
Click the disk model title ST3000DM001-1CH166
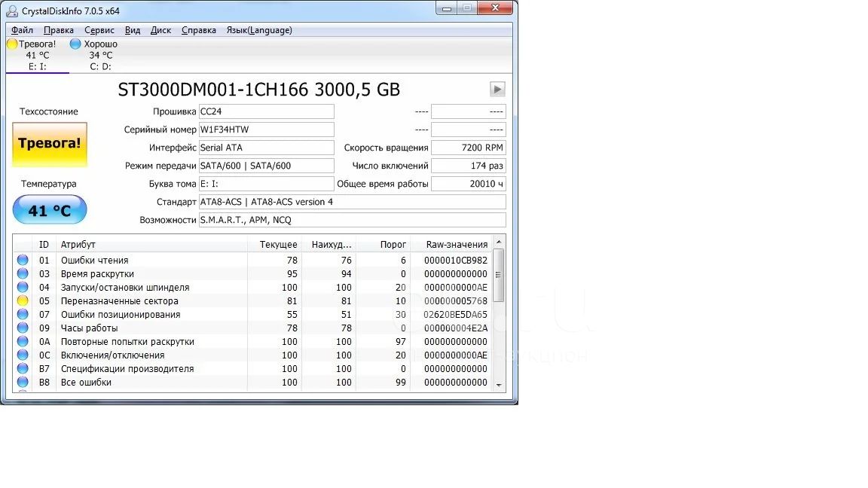[258, 89]
